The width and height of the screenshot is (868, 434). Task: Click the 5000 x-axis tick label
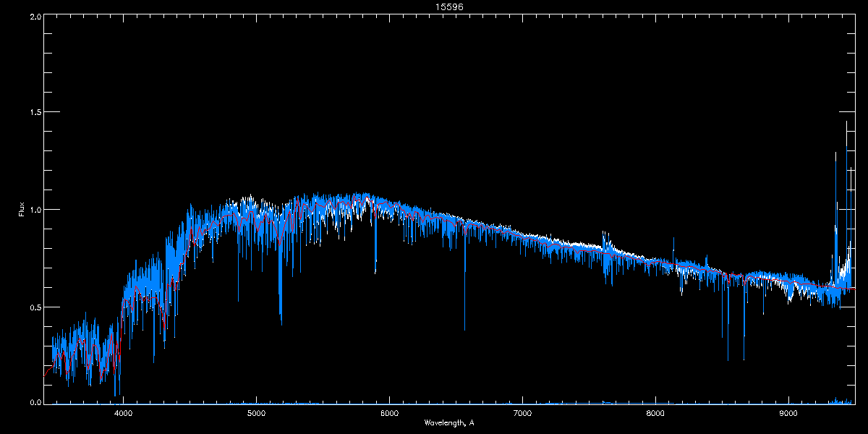[x=256, y=414]
